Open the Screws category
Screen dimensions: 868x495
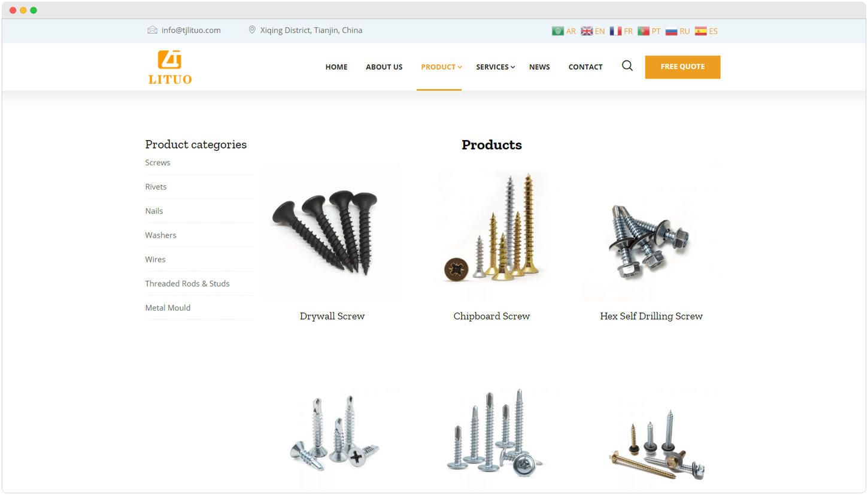[157, 163]
